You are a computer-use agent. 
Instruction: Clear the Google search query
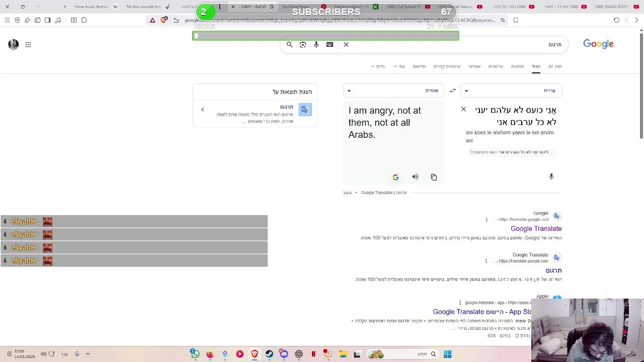click(346, 45)
